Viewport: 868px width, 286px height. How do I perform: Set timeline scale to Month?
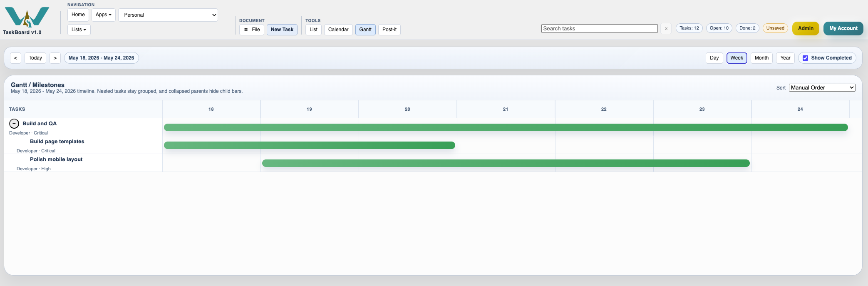tap(761, 58)
